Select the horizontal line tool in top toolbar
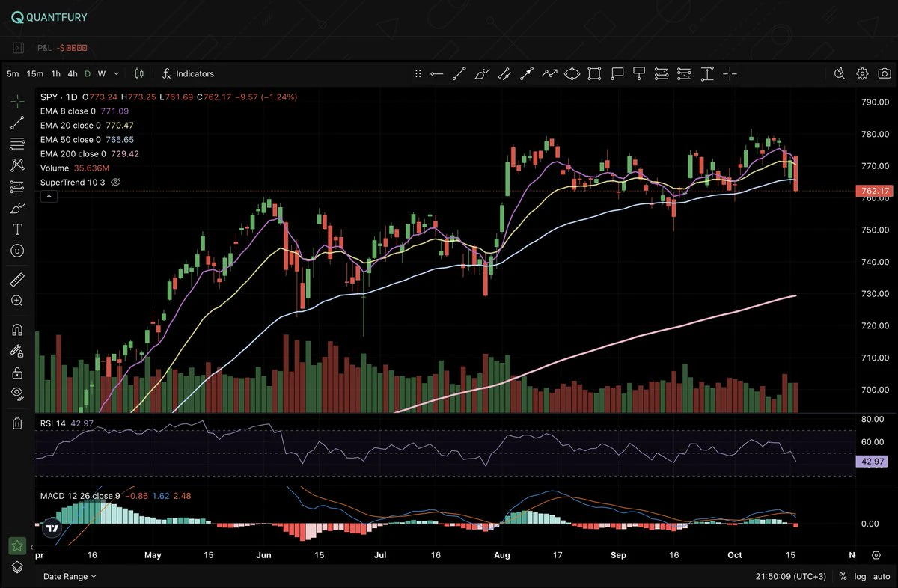This screenshot has width=898, height=588. click(437, 73)
